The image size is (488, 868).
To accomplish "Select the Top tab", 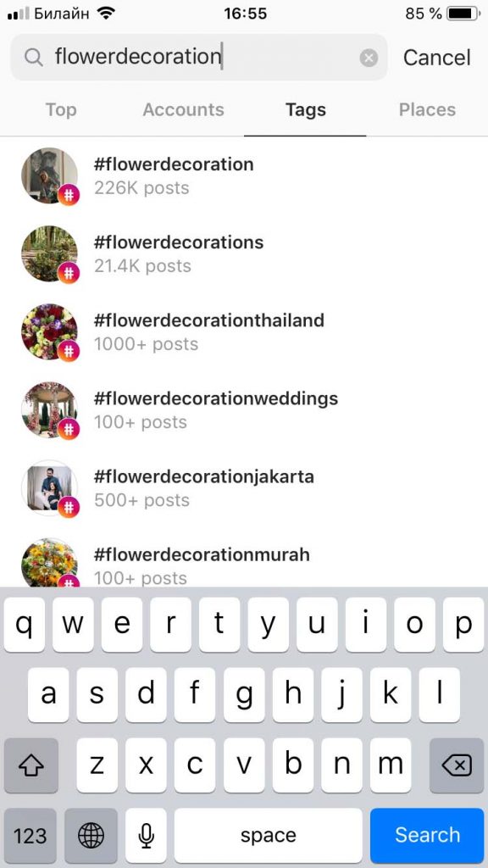I will (60, 109).
